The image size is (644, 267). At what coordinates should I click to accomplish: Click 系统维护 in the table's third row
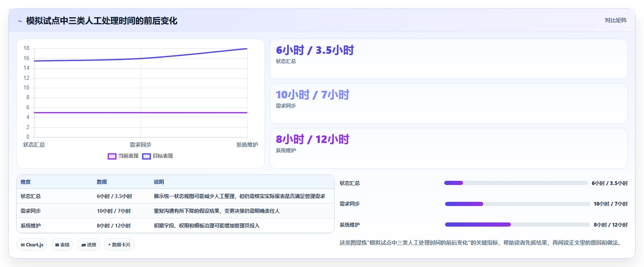pos(31,226)
